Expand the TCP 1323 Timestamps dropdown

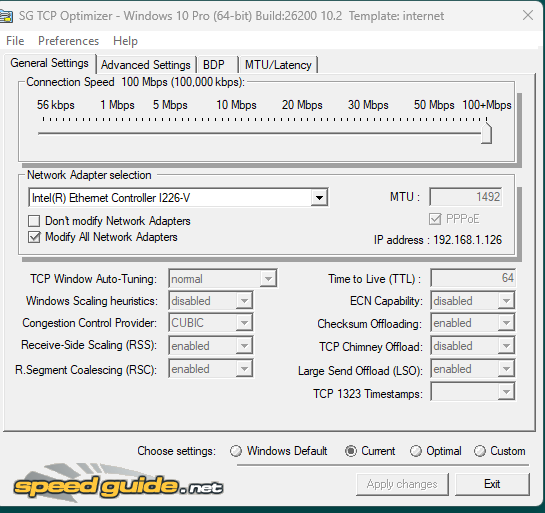point(506,392)
